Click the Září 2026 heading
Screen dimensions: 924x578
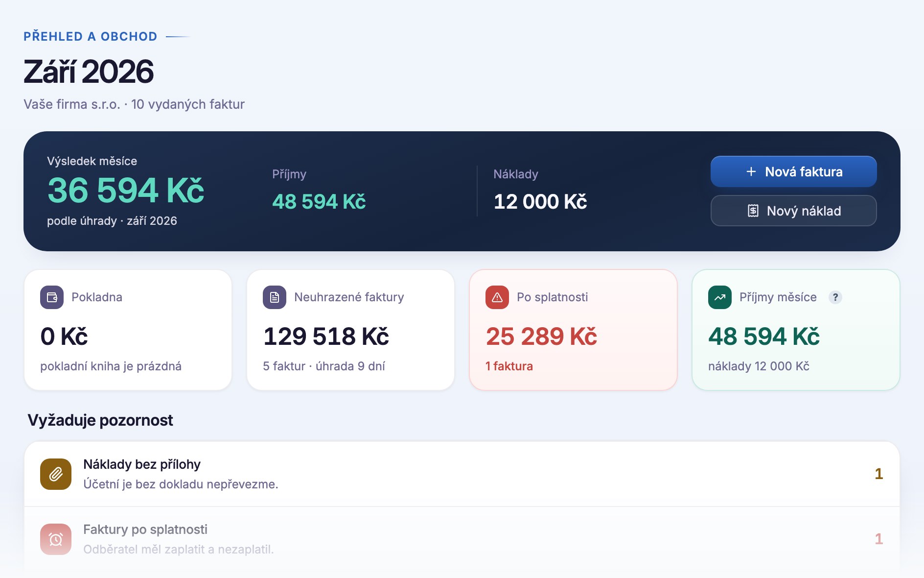[x=89, y=72]
